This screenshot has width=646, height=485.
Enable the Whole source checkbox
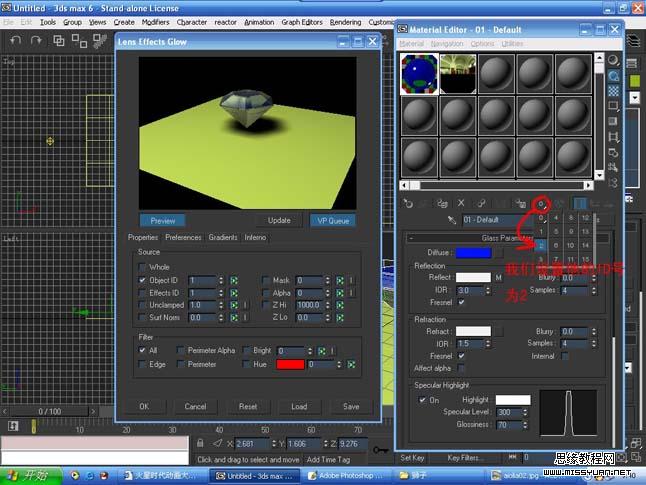click(143, 267)
